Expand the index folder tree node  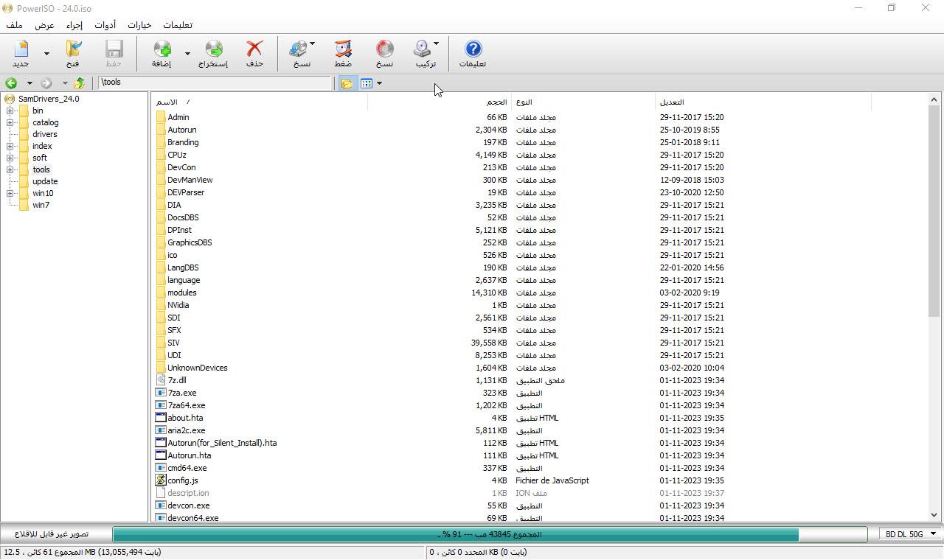10,146
